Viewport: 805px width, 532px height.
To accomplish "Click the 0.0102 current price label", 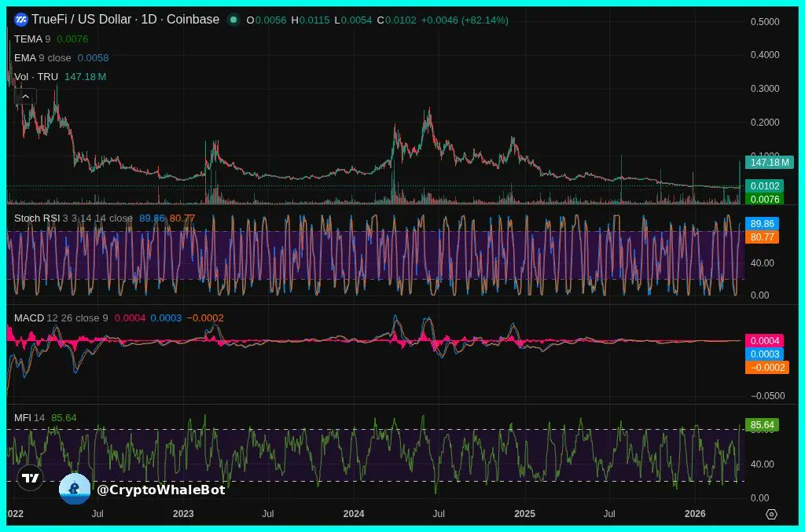I will (x=765, y=186).
